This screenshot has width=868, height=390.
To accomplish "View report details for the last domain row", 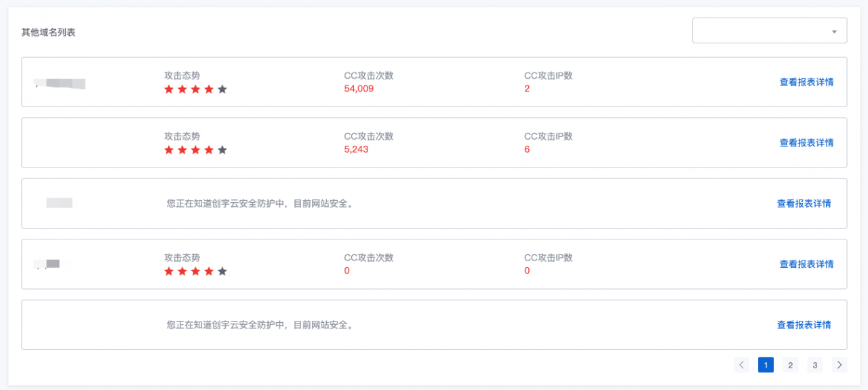I will 804,325.
